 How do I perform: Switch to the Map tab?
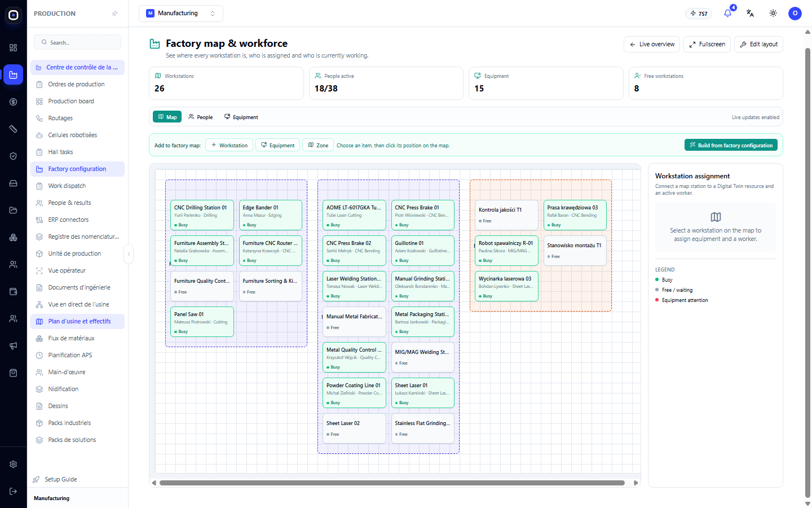point(167,117)
